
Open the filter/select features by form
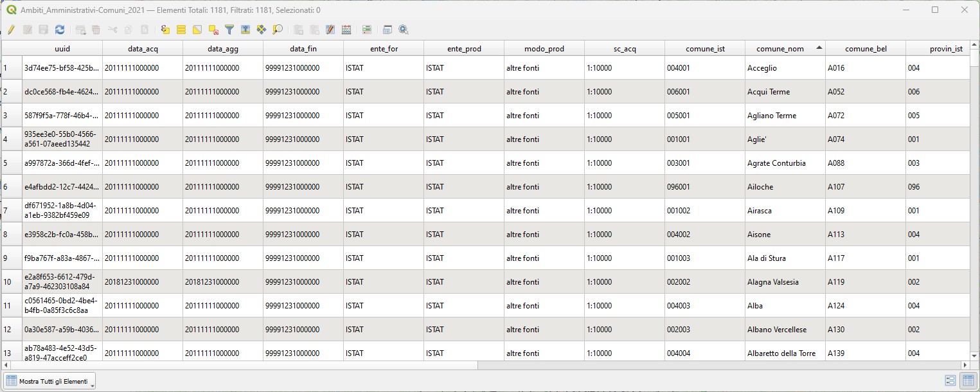229,30
